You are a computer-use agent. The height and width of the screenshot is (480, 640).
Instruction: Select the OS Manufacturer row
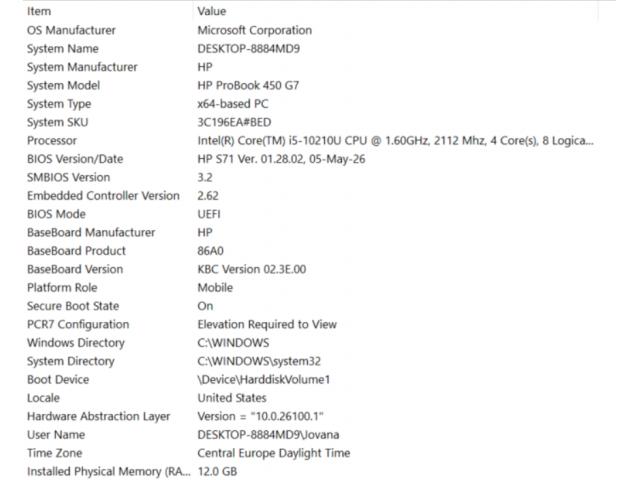(310, 30)
